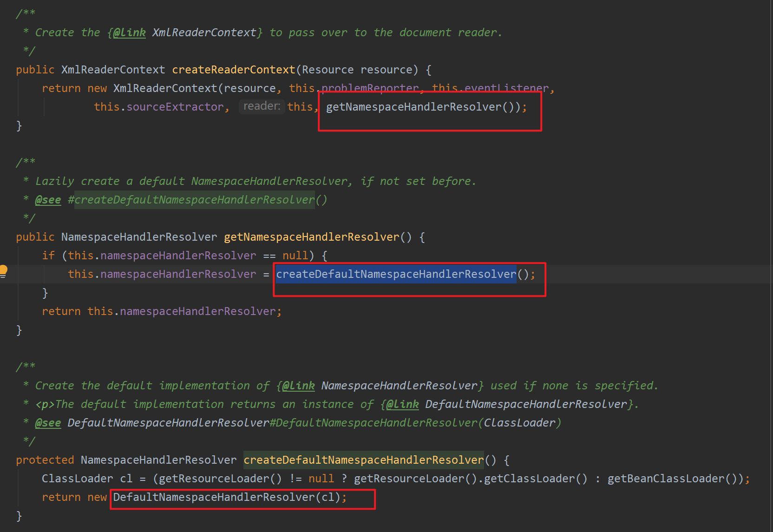
Task: Click ClassLoader inside the @see Javadoc line
Action: pyautogui.click(x=519, y=423)
